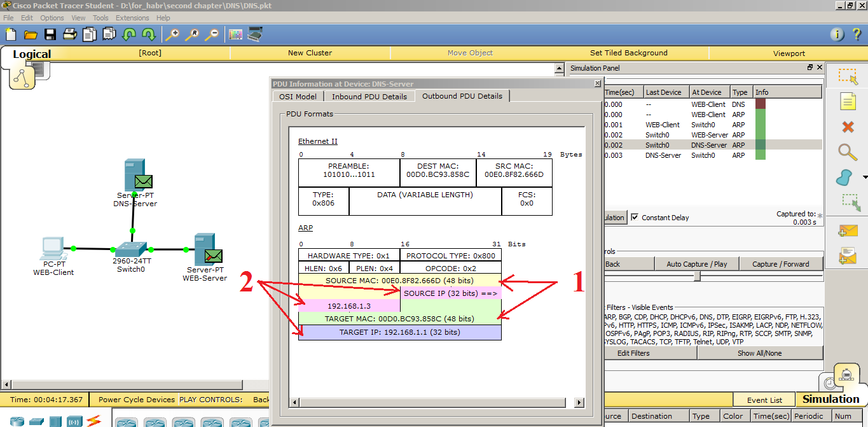Click the Logical workspace tab
The height and width of the screenshot is (427, 868).
coord(32,54)
